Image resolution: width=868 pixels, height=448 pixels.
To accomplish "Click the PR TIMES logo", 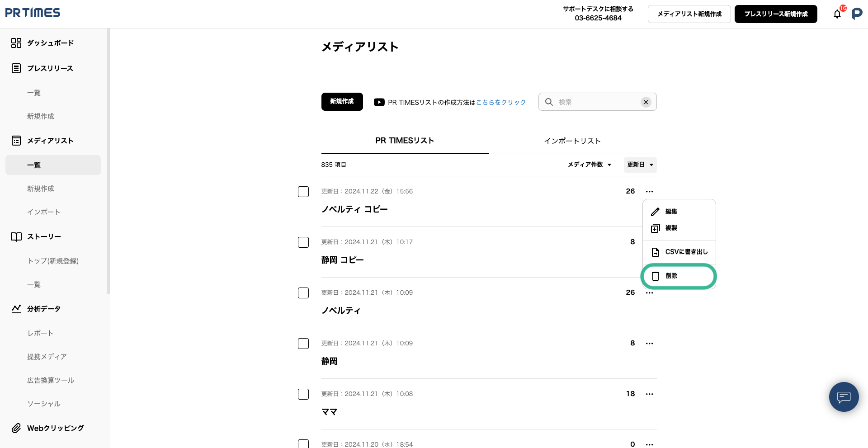I will 33,13.
